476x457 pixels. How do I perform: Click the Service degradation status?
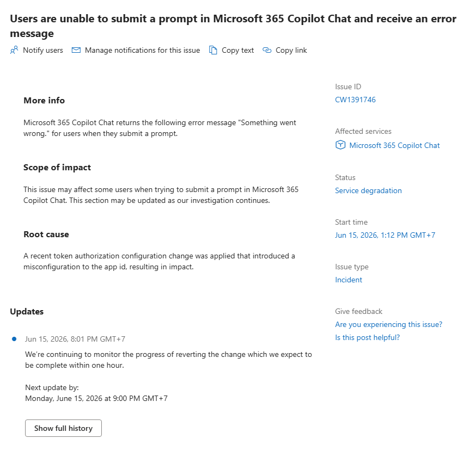(368, 190)
